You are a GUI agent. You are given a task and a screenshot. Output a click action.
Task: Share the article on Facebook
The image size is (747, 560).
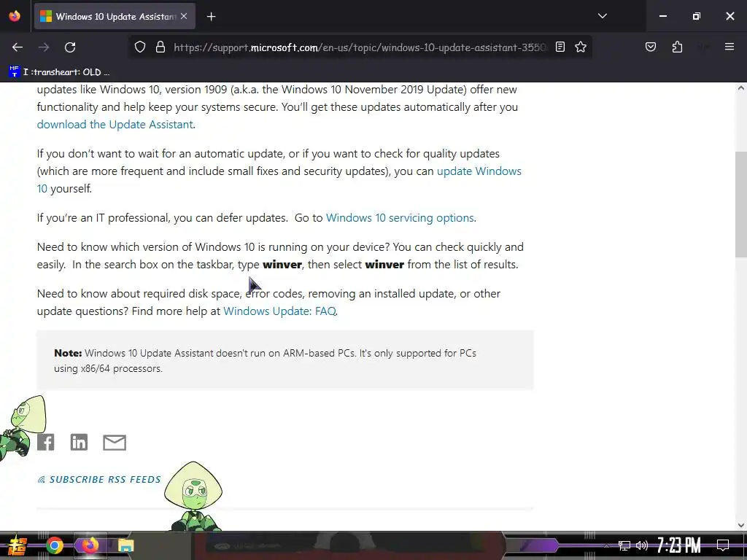pos(46,443)
